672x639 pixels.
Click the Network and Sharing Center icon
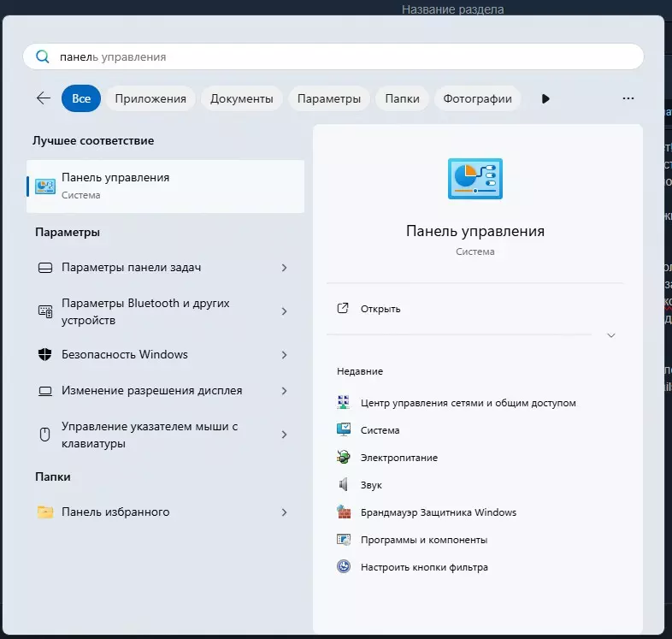tap(344, 402)
